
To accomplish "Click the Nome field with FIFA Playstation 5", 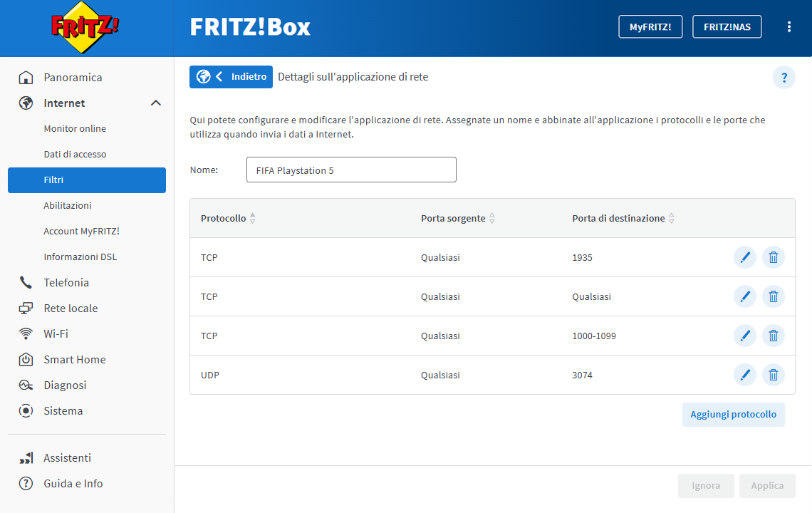I will (351, 170).
